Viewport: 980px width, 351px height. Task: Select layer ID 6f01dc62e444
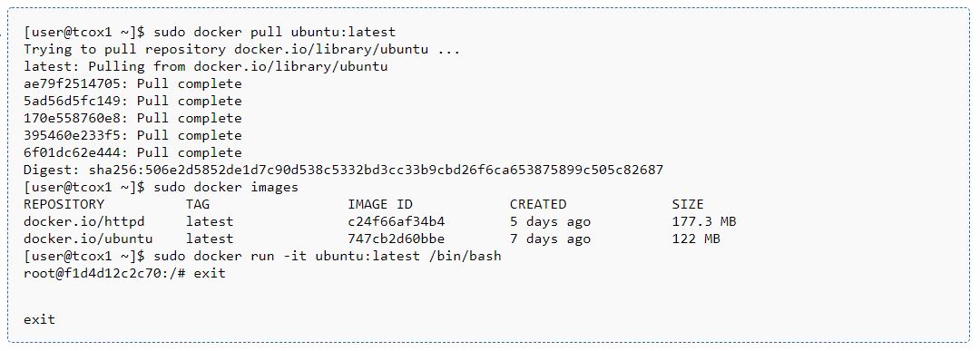[x=72, y=152]
